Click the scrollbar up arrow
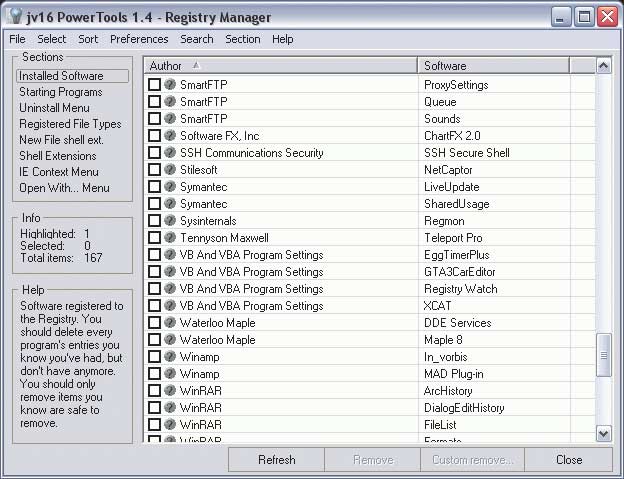The width and height of the screenshot is (624, 479). [x=604, y=65]
